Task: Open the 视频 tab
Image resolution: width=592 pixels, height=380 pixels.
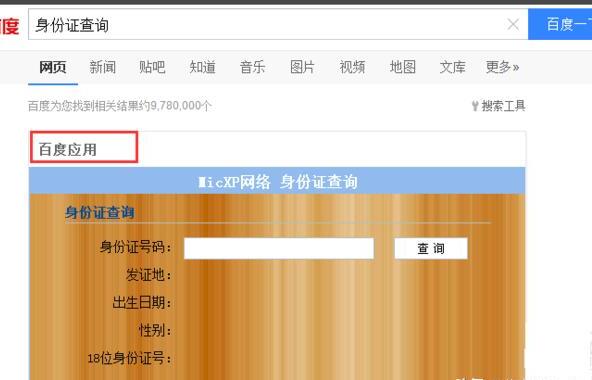Action: coord(352,68)
